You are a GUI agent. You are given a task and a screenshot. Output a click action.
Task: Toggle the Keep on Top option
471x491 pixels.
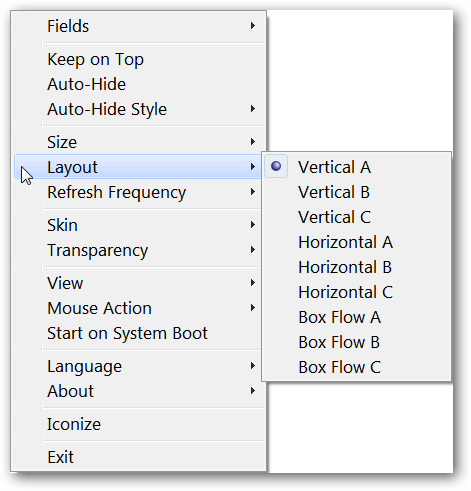click(x=138, y=59)
